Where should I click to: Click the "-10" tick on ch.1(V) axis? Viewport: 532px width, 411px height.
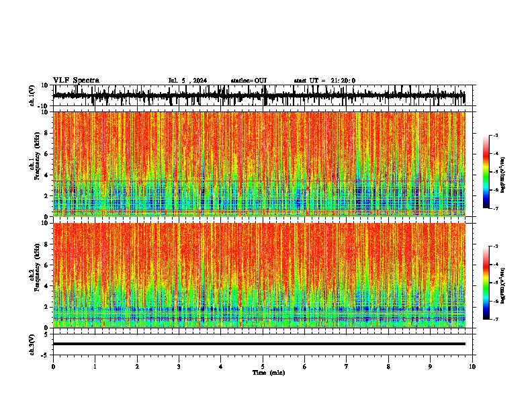point(44,106)
